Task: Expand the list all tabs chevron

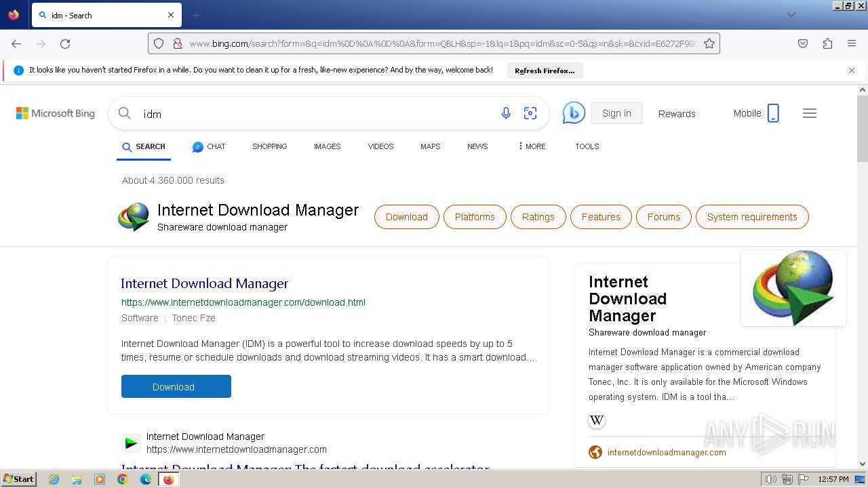Action: [x=791, y=15]
